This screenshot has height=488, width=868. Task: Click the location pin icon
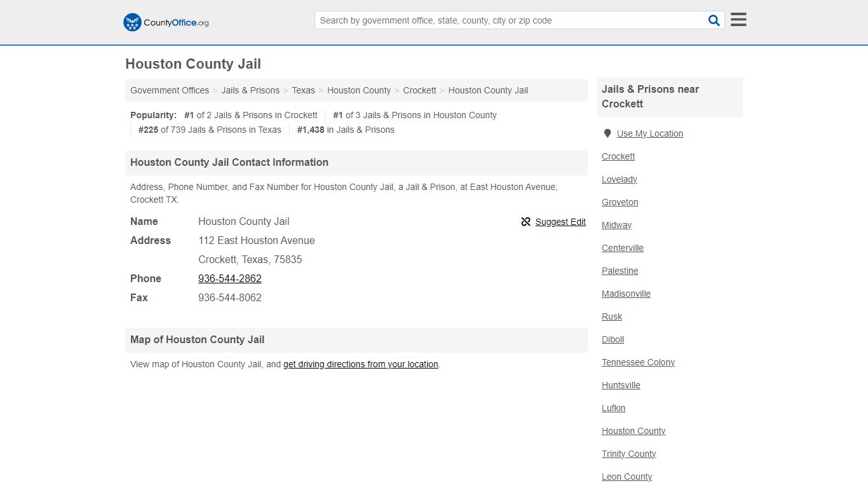(x=607, y=133)
